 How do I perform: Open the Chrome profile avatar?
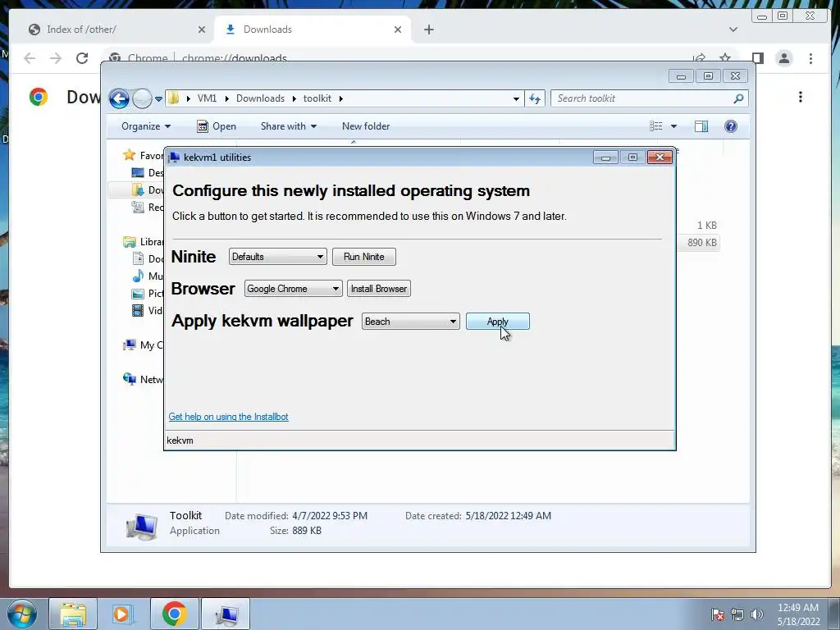(783, 58)
